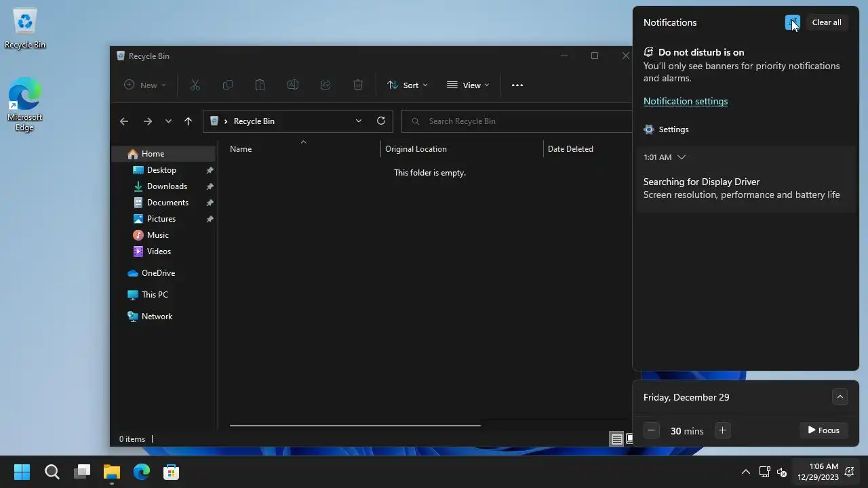Launch Microsoft Edge from taskbar

tap(142, 472)
